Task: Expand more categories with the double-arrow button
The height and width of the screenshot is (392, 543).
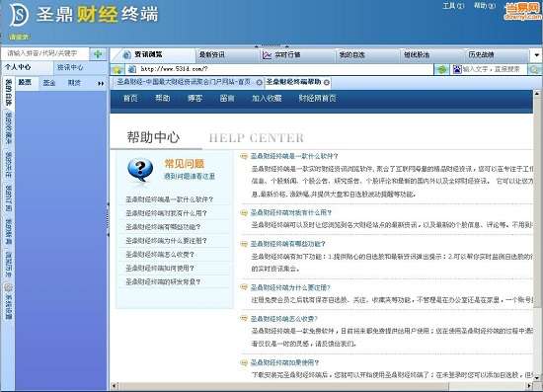Action: pos(101,84)
